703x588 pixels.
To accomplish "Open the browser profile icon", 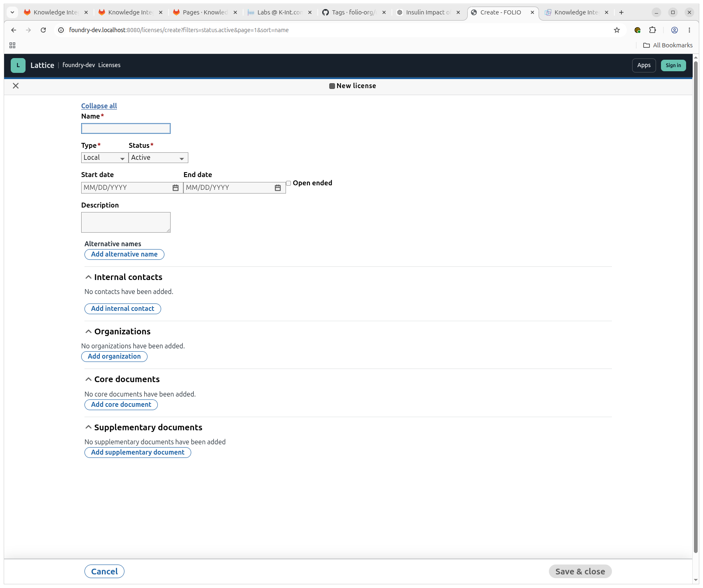I will click(x=675, y=30).
